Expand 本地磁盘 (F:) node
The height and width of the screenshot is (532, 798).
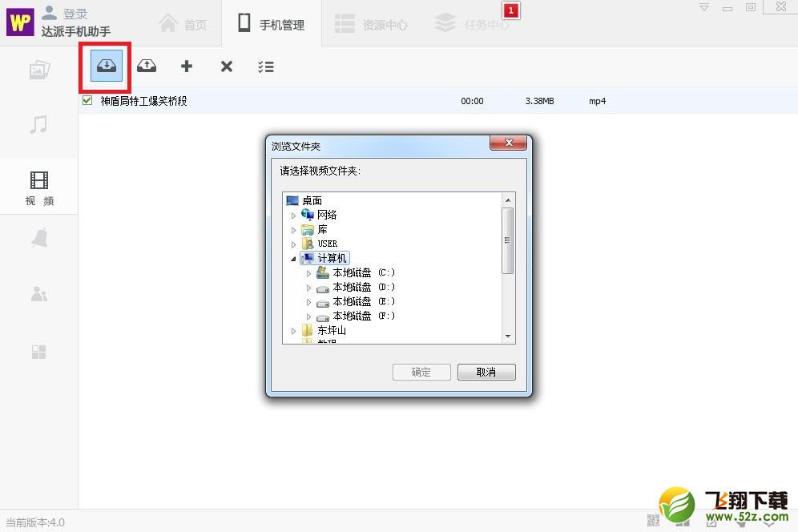pyautogui.click(x=309, y=316)
